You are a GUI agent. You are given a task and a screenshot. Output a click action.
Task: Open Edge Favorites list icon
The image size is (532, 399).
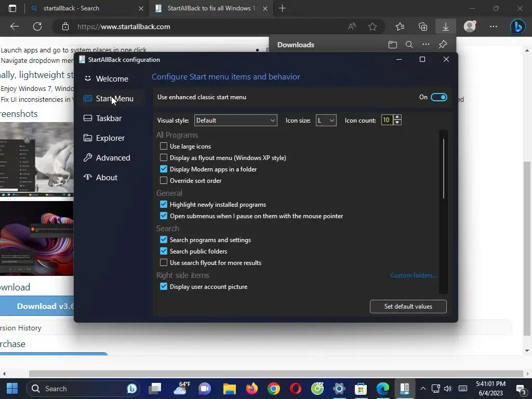(x=400, y=26)
